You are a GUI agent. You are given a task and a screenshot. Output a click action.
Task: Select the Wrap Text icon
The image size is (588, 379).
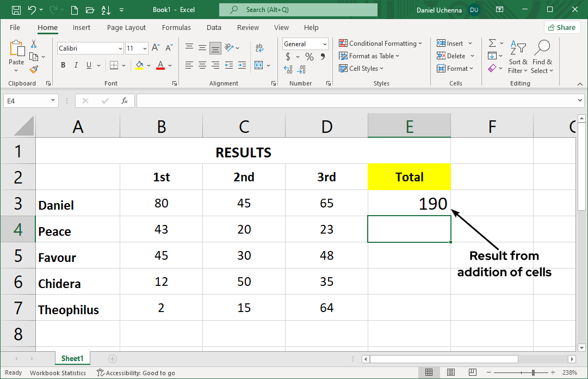(x=260, y=47)
